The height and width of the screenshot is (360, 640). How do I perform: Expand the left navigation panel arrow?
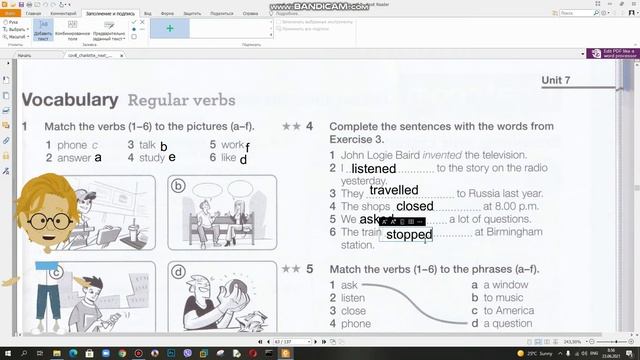point(8,63)
